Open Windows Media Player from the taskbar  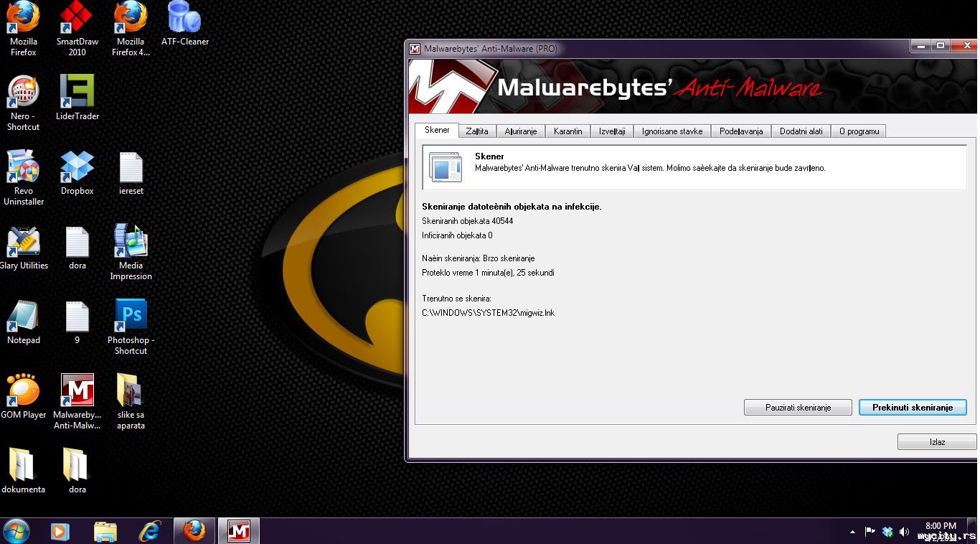60,531
